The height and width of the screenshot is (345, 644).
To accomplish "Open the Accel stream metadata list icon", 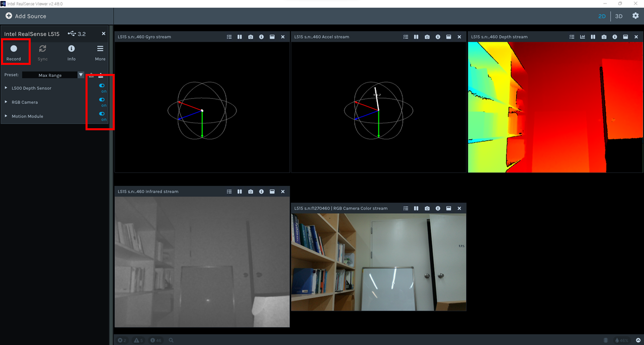I will pos(406,37).
